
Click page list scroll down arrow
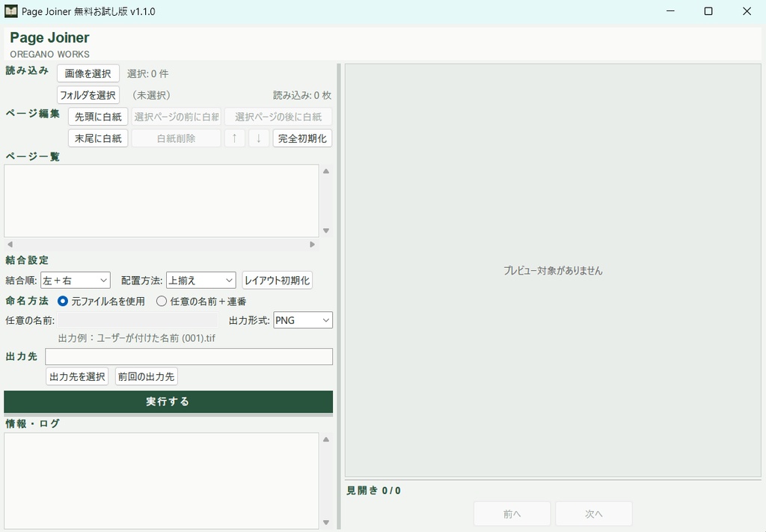[x=326, y=230]
